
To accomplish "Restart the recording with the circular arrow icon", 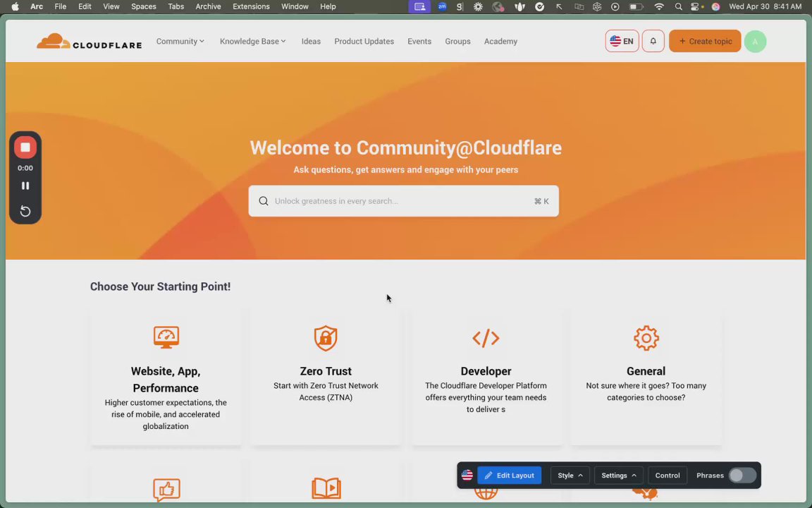I will coord(25,211).
